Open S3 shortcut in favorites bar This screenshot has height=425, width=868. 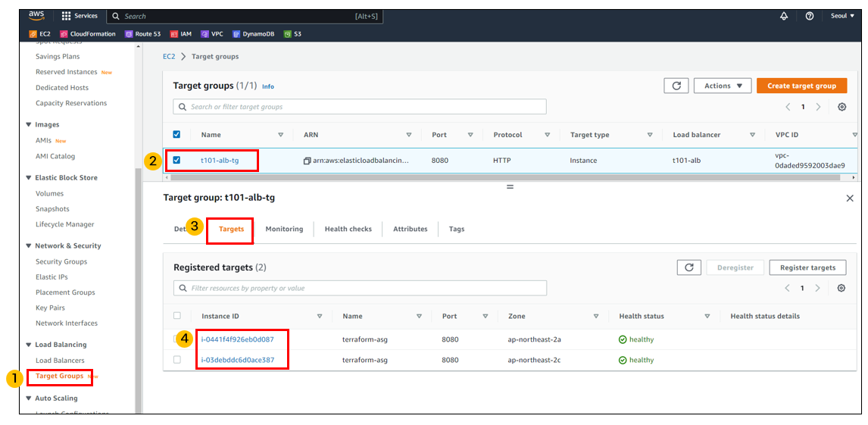tap(293, 34)
